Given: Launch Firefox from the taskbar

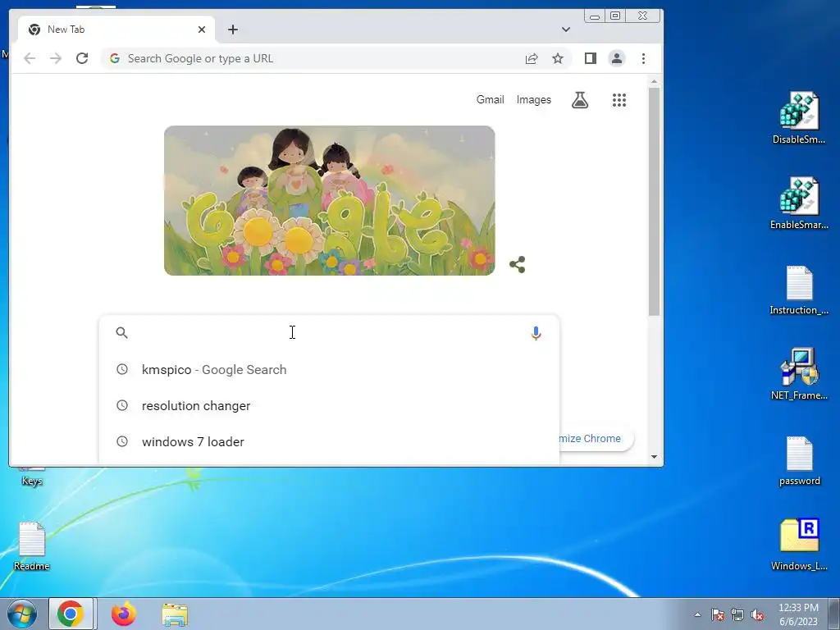Looking at the screenshot, I should pos(123,614).
